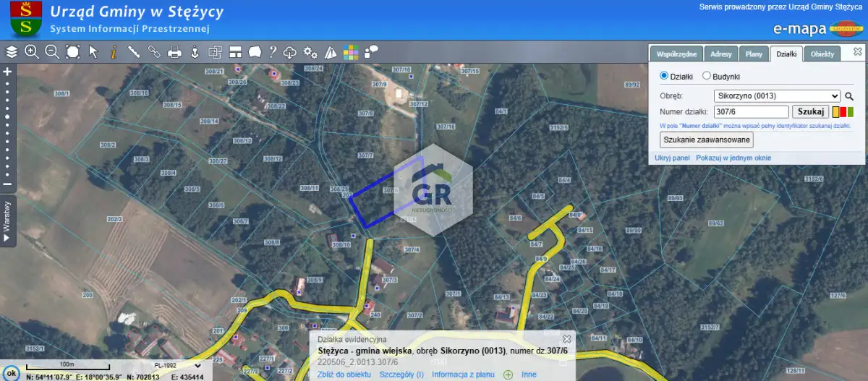Click the print map icon
This screenshot has width=868, height=381.
174,51
